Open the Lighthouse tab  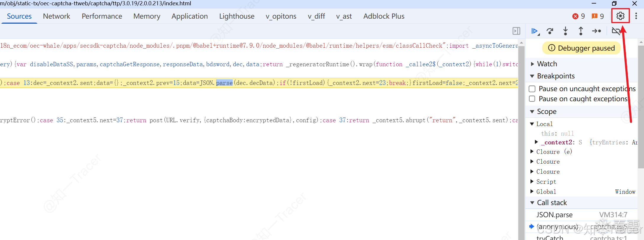(x=237, y=16)
